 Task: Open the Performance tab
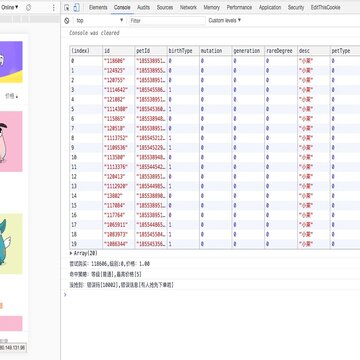(239, 7)
